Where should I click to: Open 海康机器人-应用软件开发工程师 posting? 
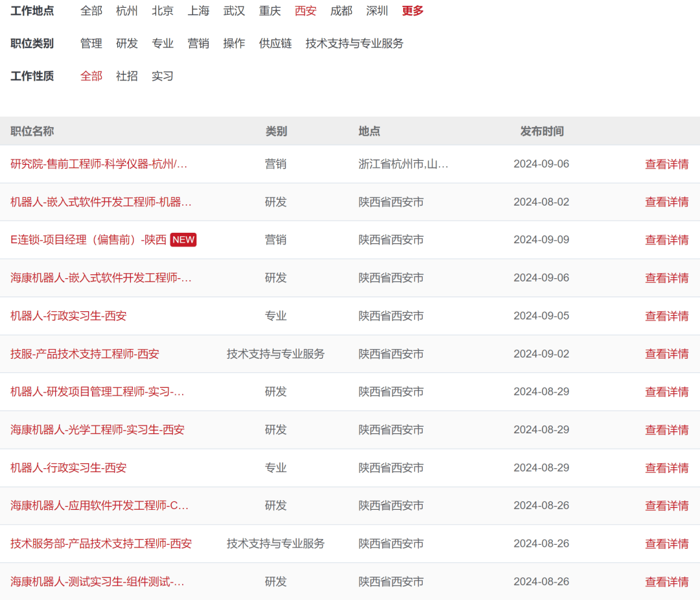(100, 506)
